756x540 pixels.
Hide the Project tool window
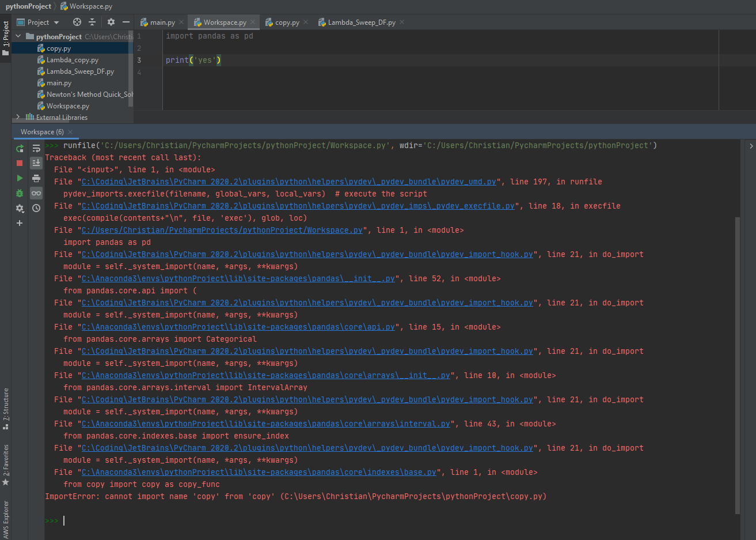(126, 22)
